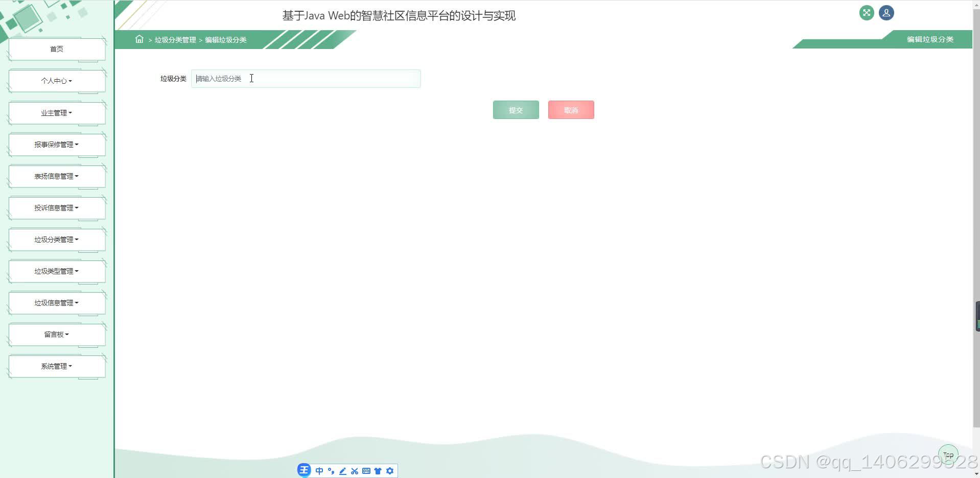Viewport: 980px width, 478px height.
Task: Switch IME to English with 中 icon
Action: pos(319,470)
